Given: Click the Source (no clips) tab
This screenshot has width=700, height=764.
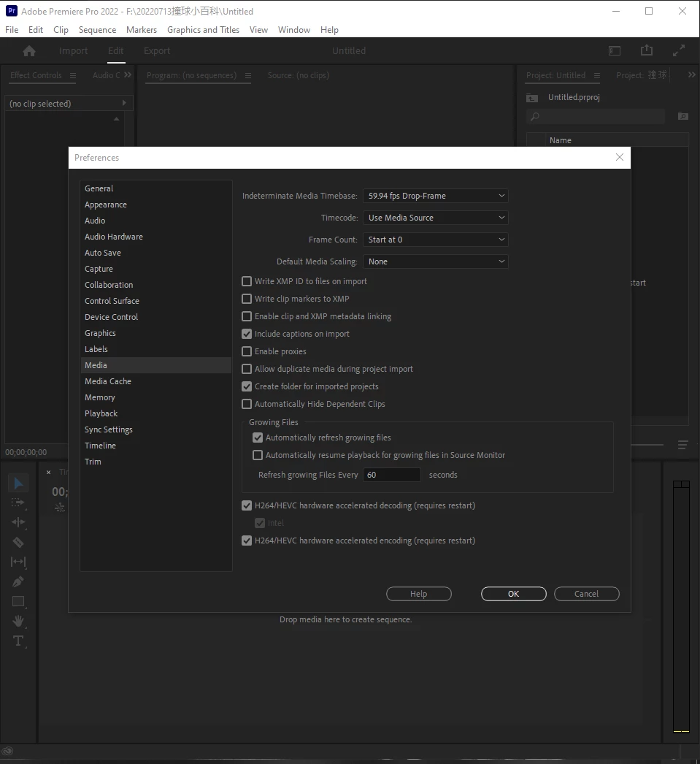Looking at the screenshot, I should 299,75.
